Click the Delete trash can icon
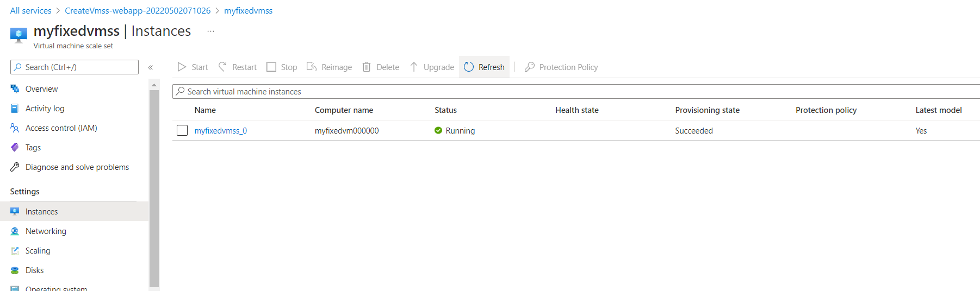The width and height of the screenshot is (980, 291). click(x=367, y=67)
